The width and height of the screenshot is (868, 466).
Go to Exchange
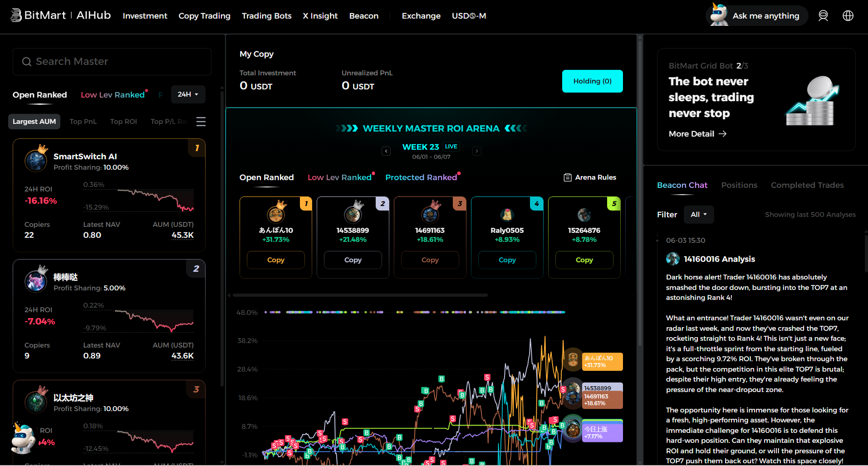point(421,16)
